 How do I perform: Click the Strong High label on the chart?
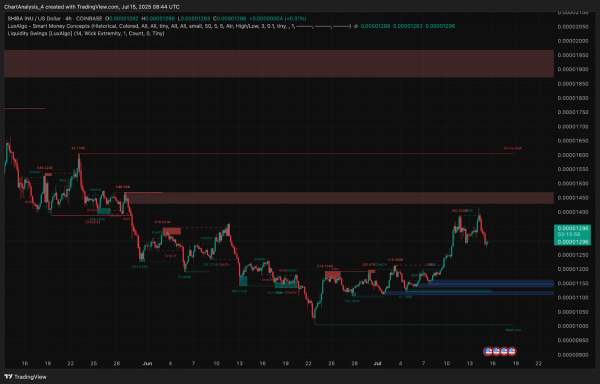tap(513, 148)
